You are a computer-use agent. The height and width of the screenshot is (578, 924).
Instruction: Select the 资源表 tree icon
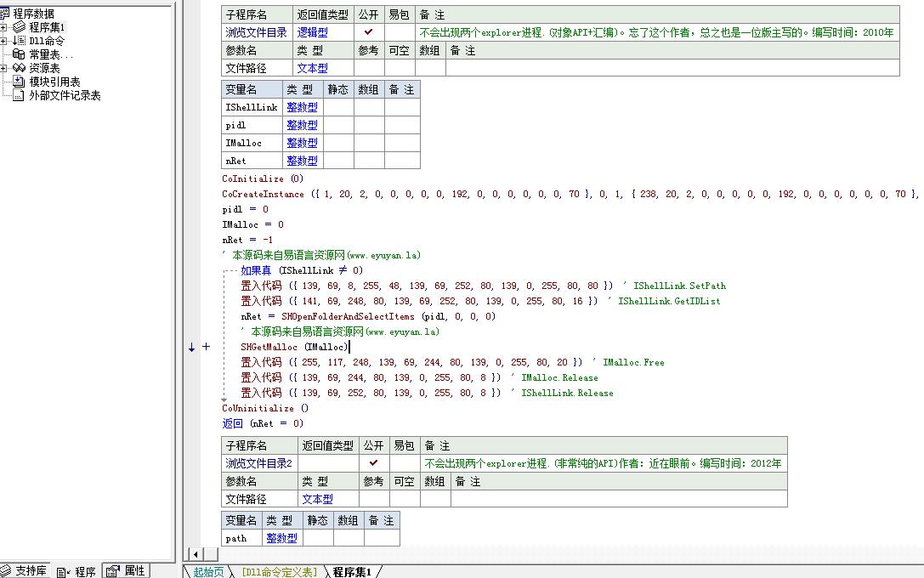coord(19,68)
